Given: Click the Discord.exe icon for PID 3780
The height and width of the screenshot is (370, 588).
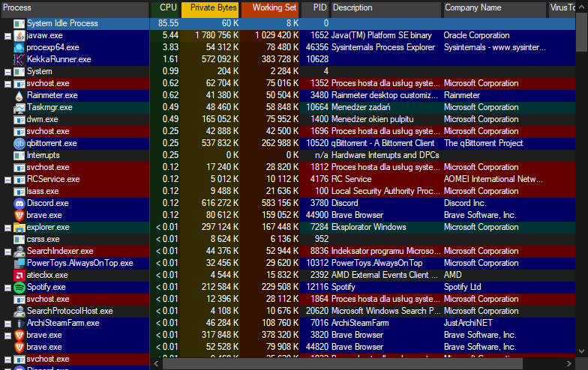Looking at the screenshot, I should (x=19, y=204).
